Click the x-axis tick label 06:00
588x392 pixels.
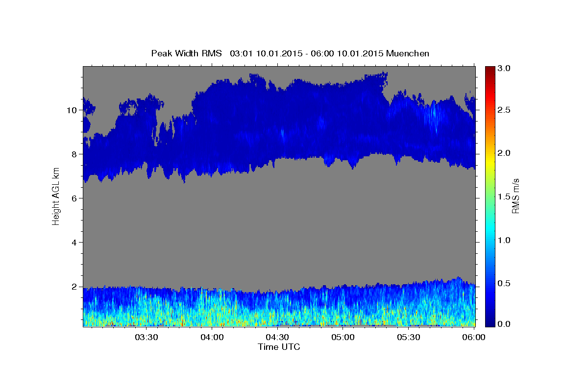coord(474,338)
